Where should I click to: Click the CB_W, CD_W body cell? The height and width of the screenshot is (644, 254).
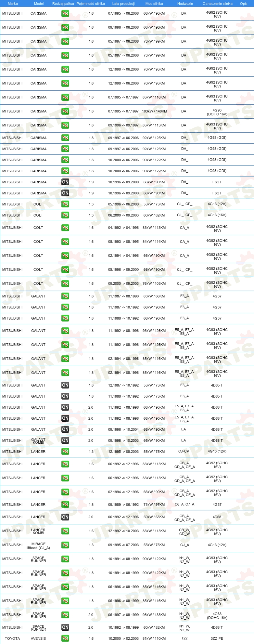pos(184,532)
